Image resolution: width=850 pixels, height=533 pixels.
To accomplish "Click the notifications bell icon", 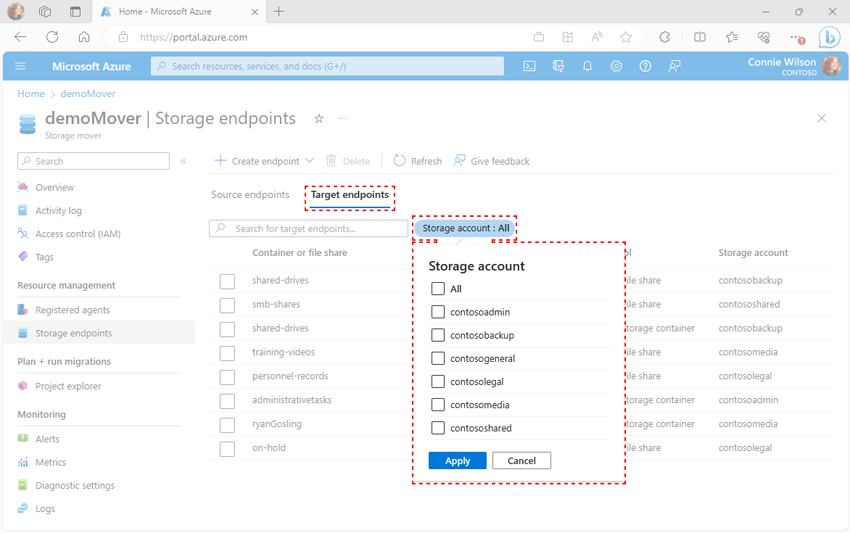I will tap(587, 66).
